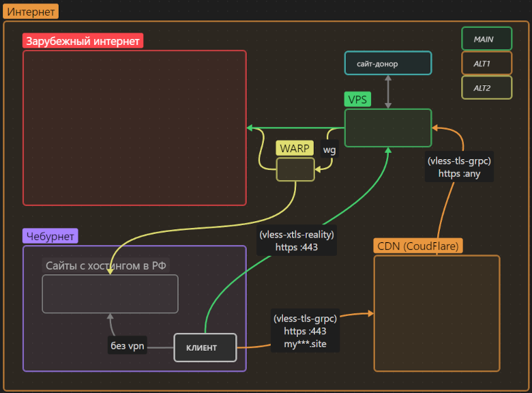Screen dimensions: 532x393
Task: Select the ALT1 legend card
Action: (x=486, y=63)
